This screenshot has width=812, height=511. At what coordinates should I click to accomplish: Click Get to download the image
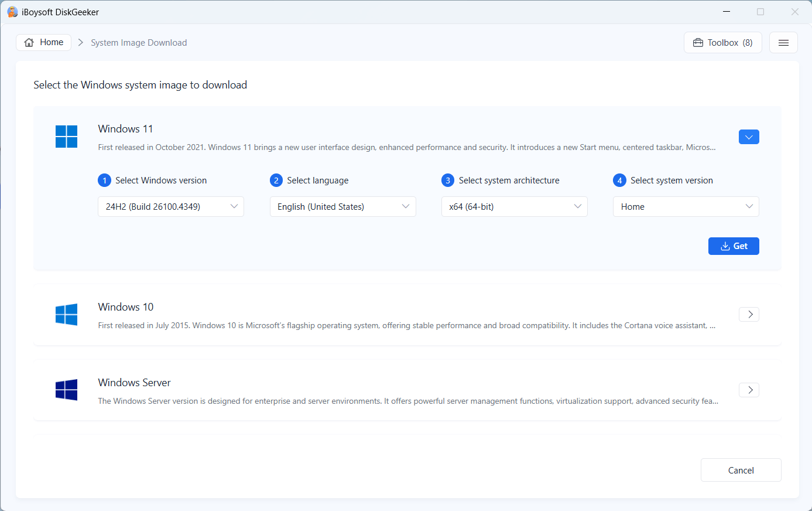point(734,246)
